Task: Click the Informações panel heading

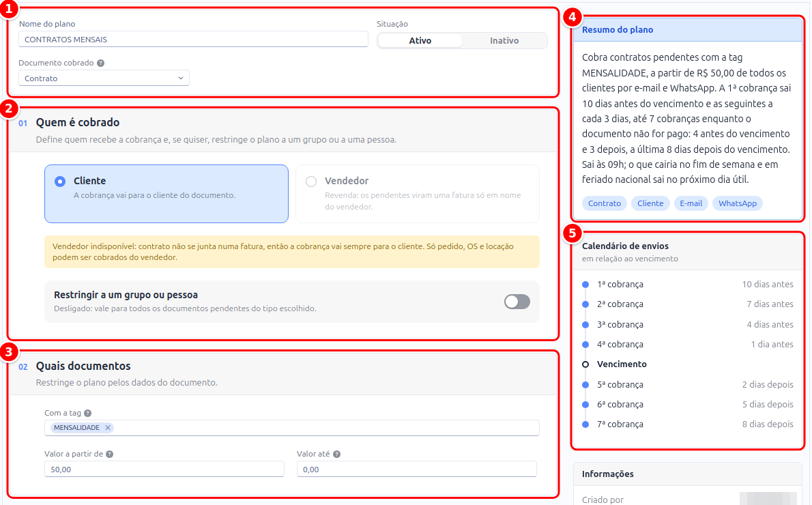Action: point(607,474)
